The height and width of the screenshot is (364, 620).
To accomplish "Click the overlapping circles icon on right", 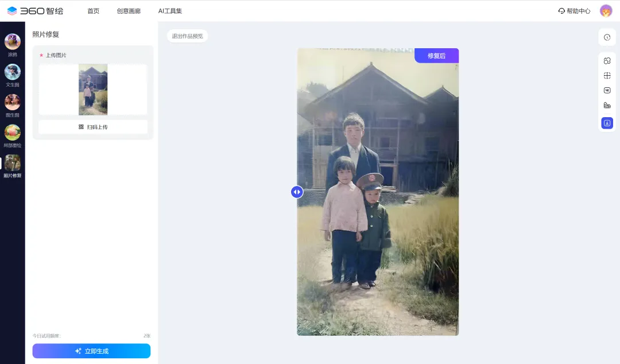I will coord(607,61).
